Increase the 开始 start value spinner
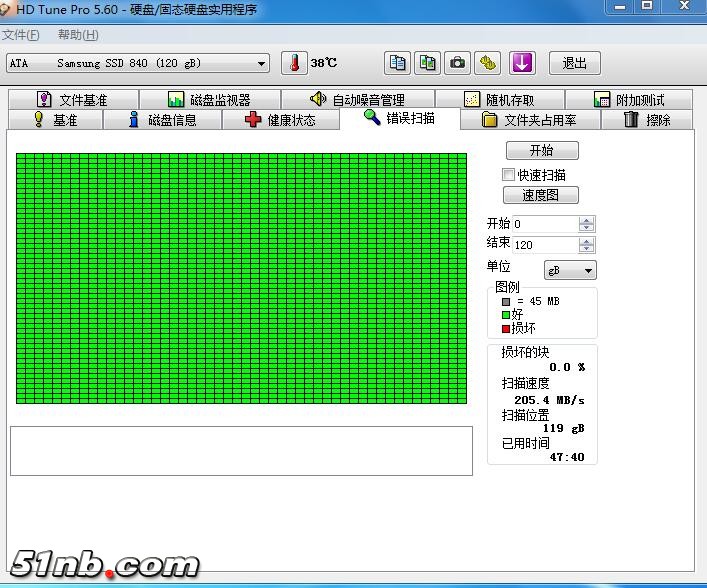The height and width of the screenshot is (588, 707). point(587,220)
